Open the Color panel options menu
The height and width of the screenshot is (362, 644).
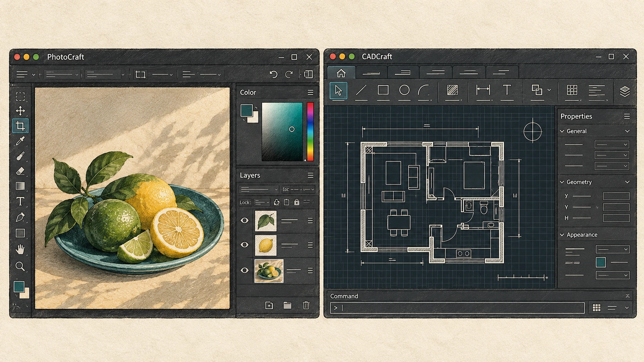(x=310, y=92)
